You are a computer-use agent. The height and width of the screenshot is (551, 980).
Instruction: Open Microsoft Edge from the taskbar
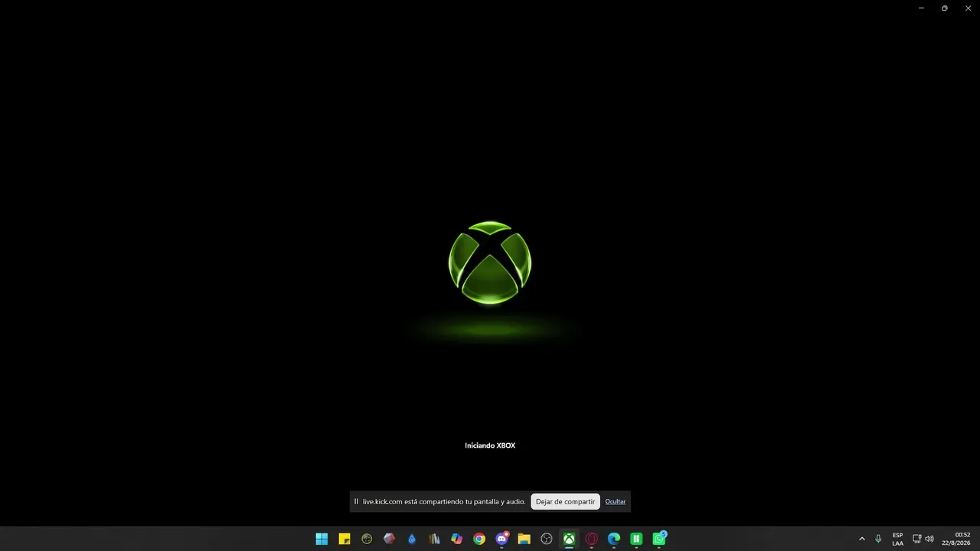614,539
